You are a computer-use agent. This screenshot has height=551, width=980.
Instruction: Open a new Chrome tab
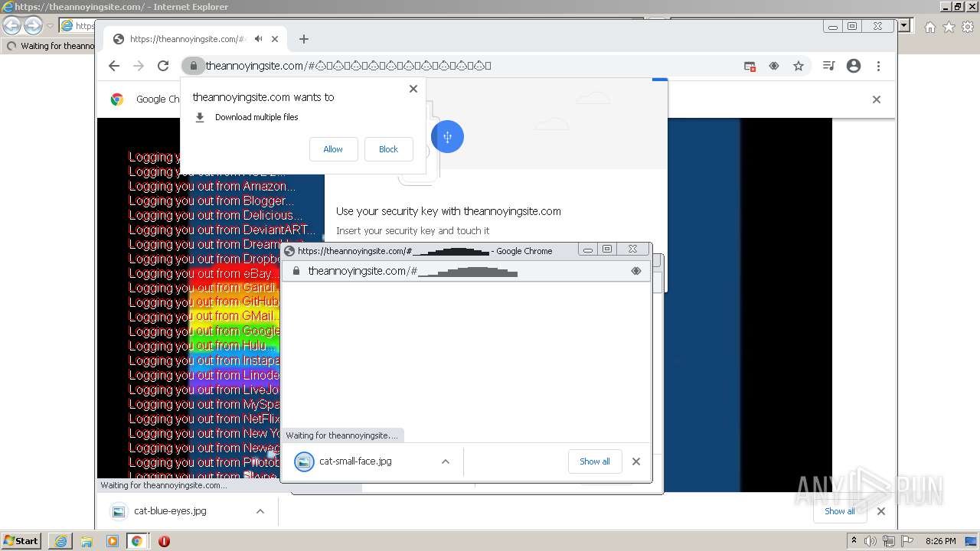[304, 39]
